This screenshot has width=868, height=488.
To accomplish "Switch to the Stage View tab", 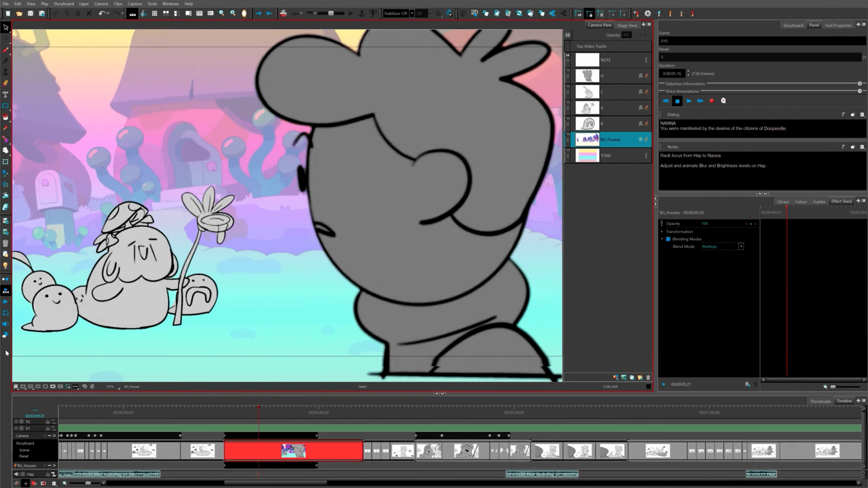I will tap(626, 25).
